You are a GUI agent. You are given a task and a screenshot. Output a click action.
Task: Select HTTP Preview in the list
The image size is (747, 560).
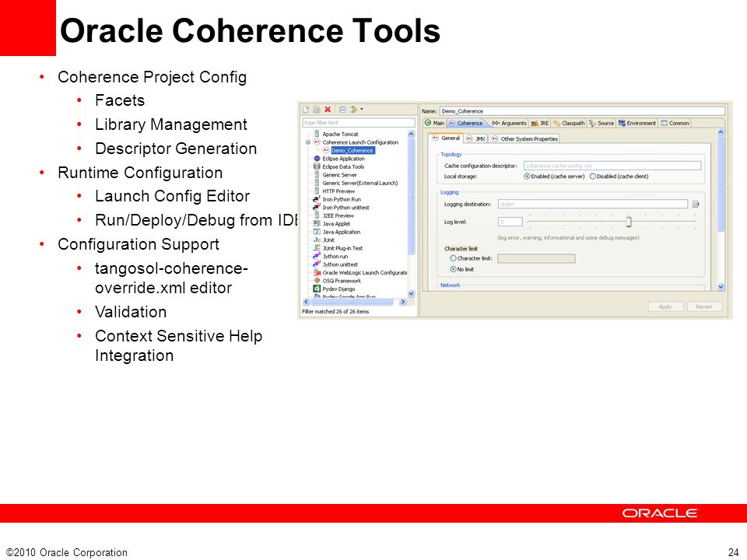coord(338,191)
